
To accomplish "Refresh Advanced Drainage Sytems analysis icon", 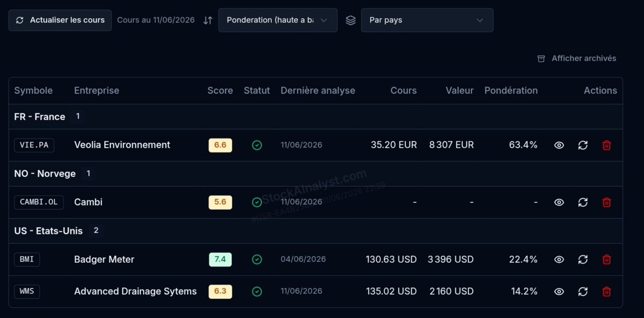I will (x=583, y=291).
